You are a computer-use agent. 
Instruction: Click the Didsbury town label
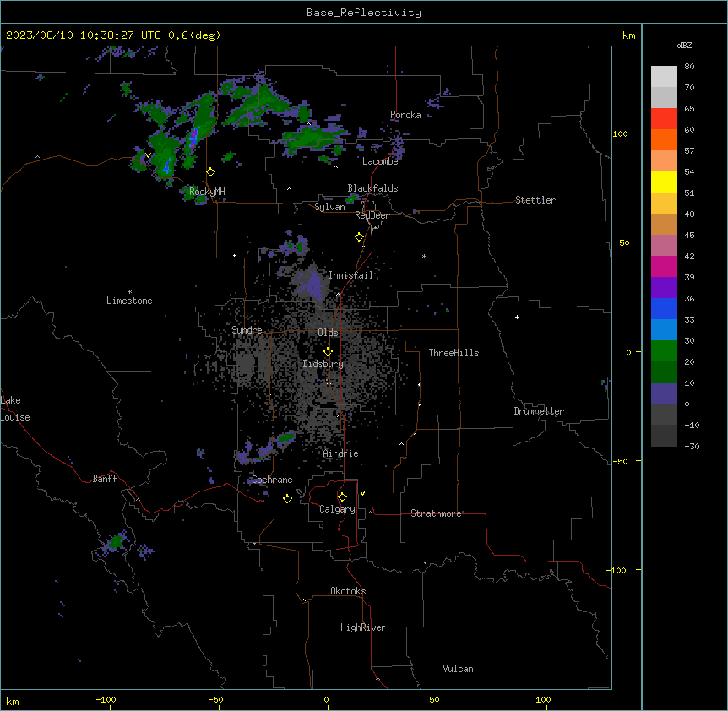[323, 364]
